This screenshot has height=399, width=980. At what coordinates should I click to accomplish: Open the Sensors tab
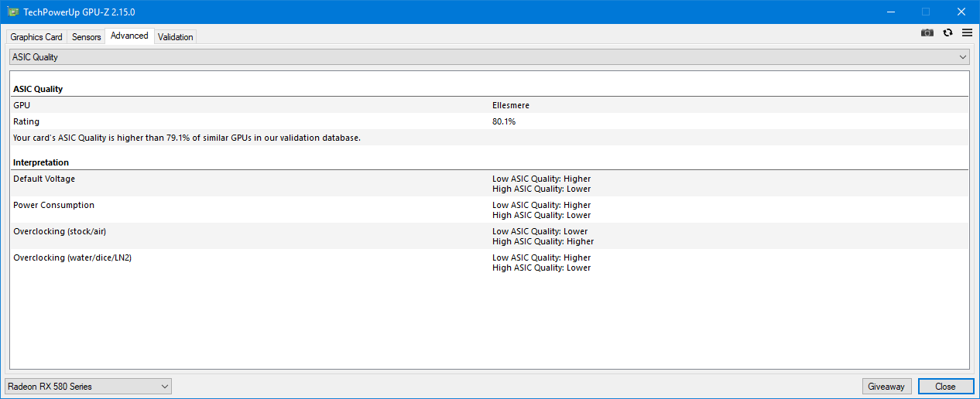point(87,37)
